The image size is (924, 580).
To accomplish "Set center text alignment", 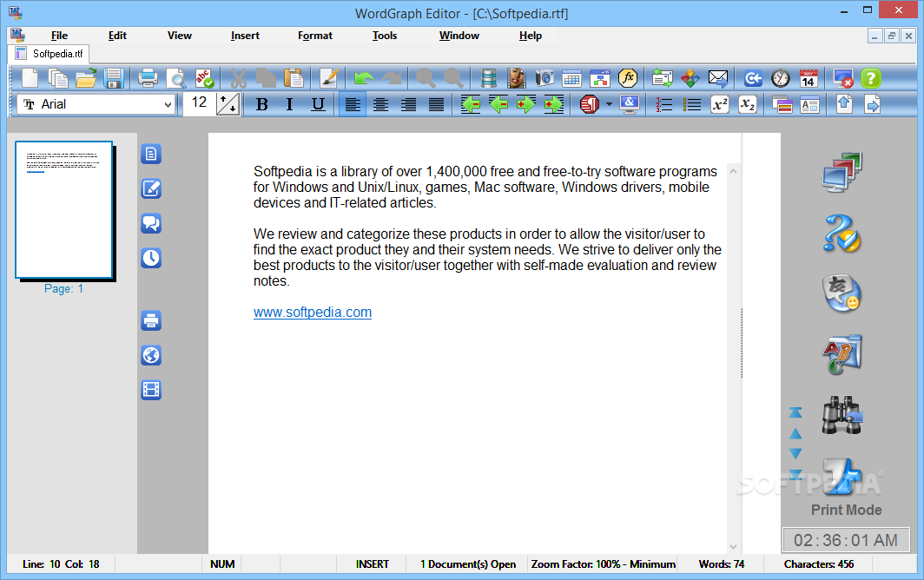I will coord(380,105).
